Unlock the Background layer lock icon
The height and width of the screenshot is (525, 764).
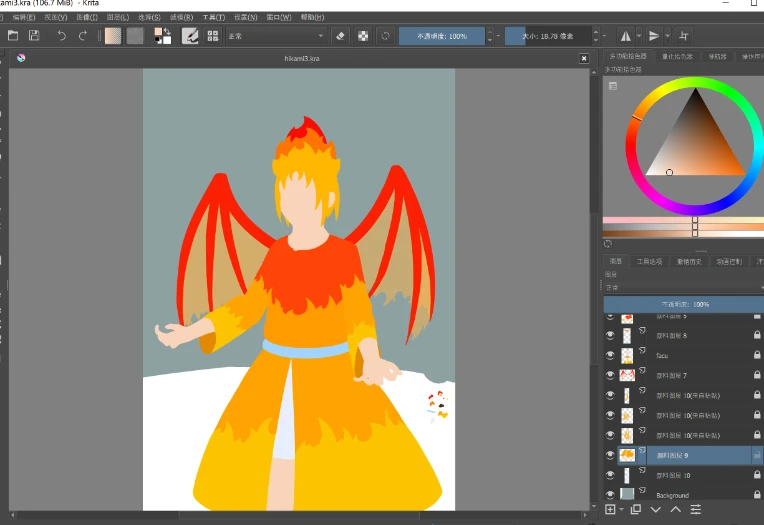(757, 494)
